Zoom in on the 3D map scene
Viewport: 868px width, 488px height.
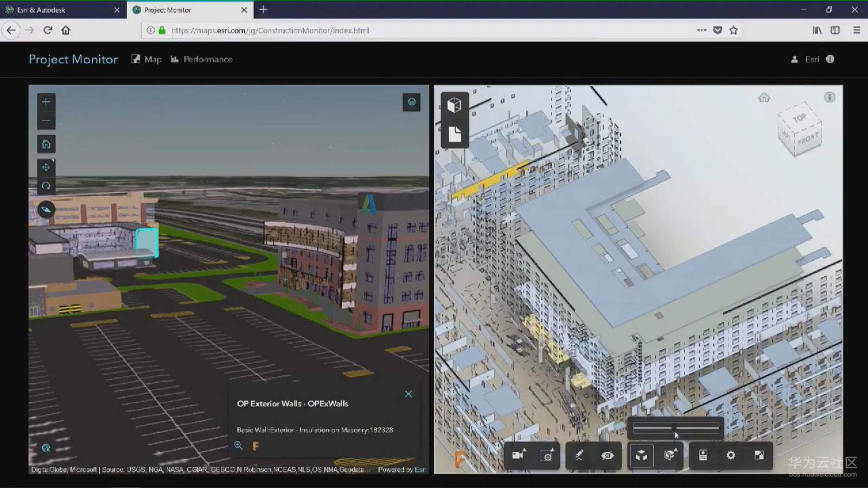pos(46,102)
